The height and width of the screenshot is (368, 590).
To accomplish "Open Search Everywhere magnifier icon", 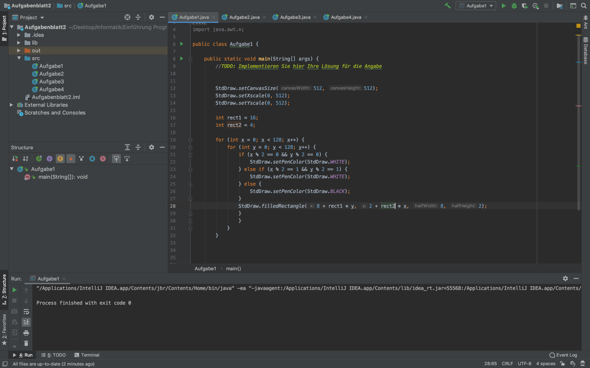I will coord(584,6).
